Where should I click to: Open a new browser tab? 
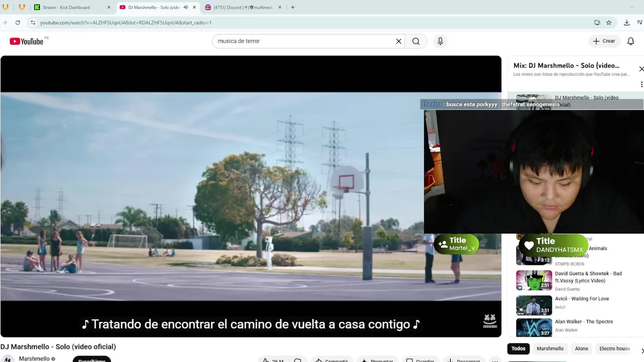tap(293, 7)
